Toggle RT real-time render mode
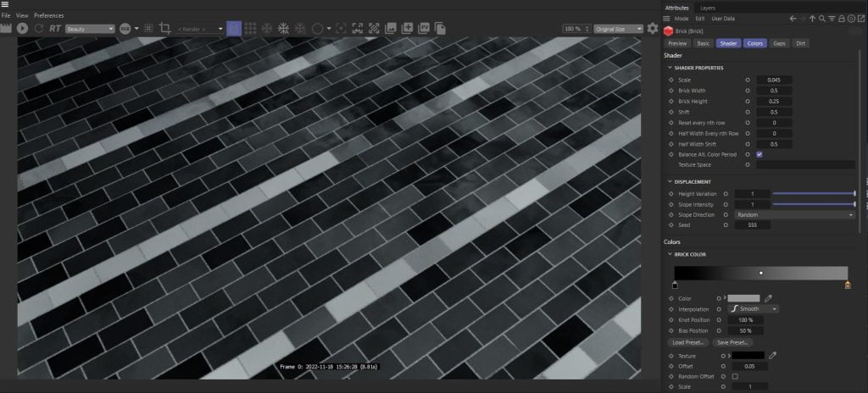This screenshot has height=393, width=868. tap(55, 28)
